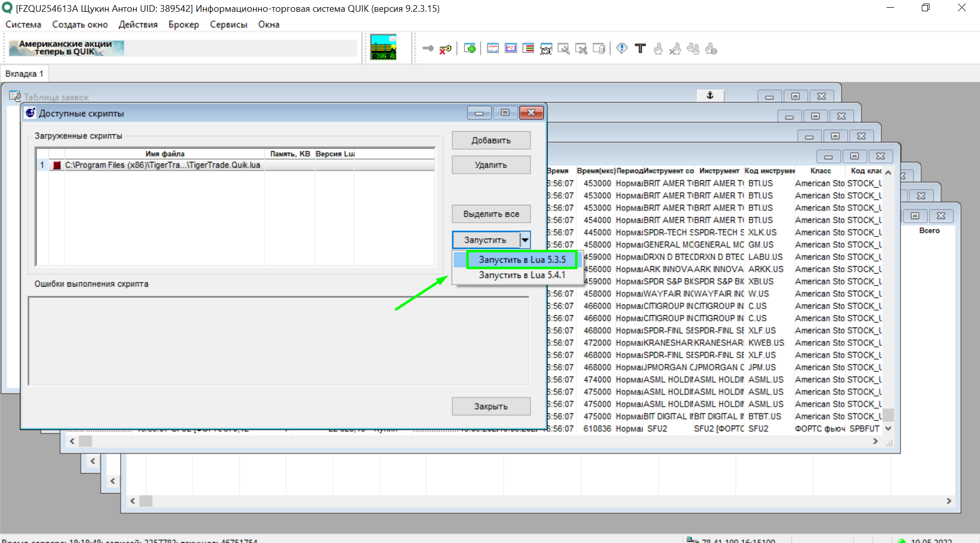Expand the Запустить dropdown arrow
The height and width of the screenshot is (543, 980).
[525, 240]
